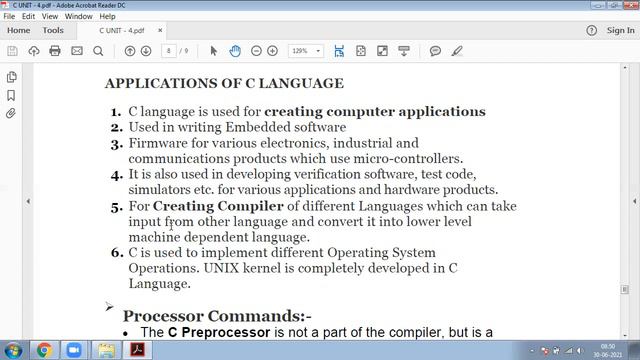
Task: Click the line 'Used in writing Embedded software'
Action: tap(237, 127)
